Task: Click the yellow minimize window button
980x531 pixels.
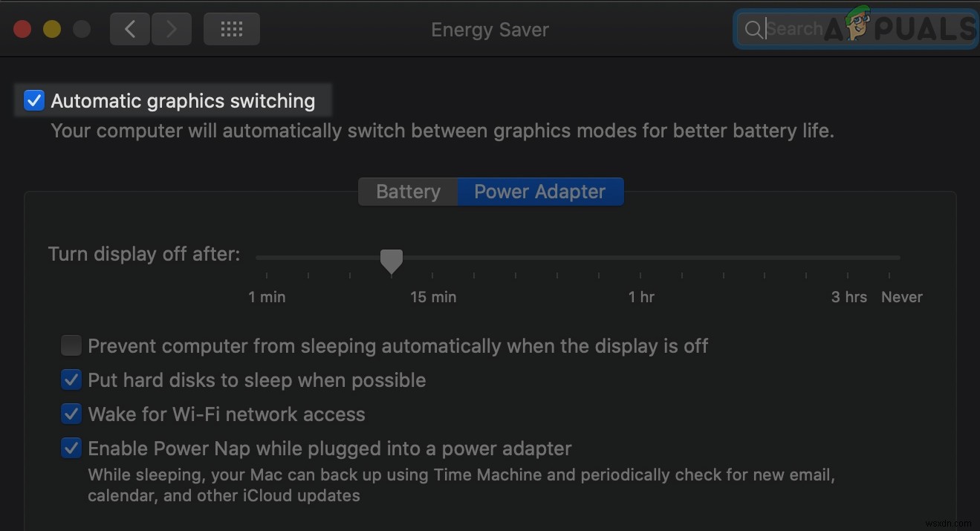Action: coord(51,28)
